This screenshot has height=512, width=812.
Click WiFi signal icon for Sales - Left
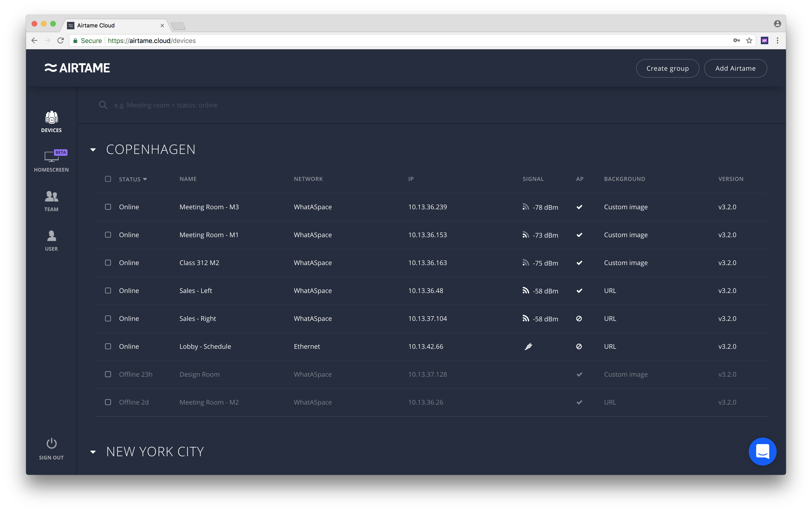[x=525, y=290]
